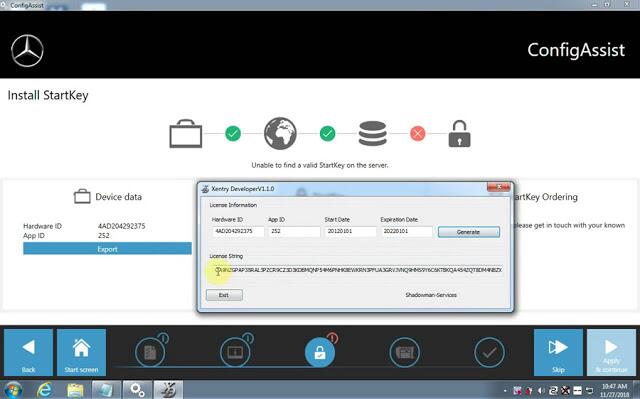The image size is (640, 399).
Task: Click the Hardware ID input field
Action: (238, 231)
